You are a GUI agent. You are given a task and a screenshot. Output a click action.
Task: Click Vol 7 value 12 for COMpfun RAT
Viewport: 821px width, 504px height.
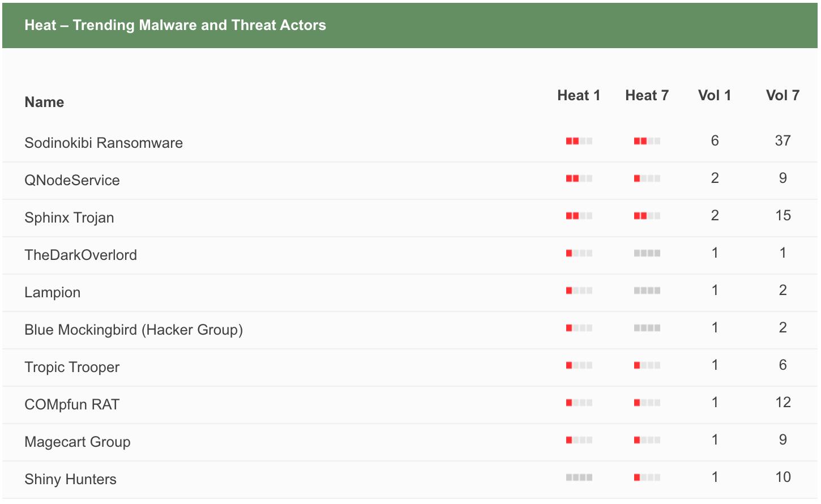click(783, 402)
